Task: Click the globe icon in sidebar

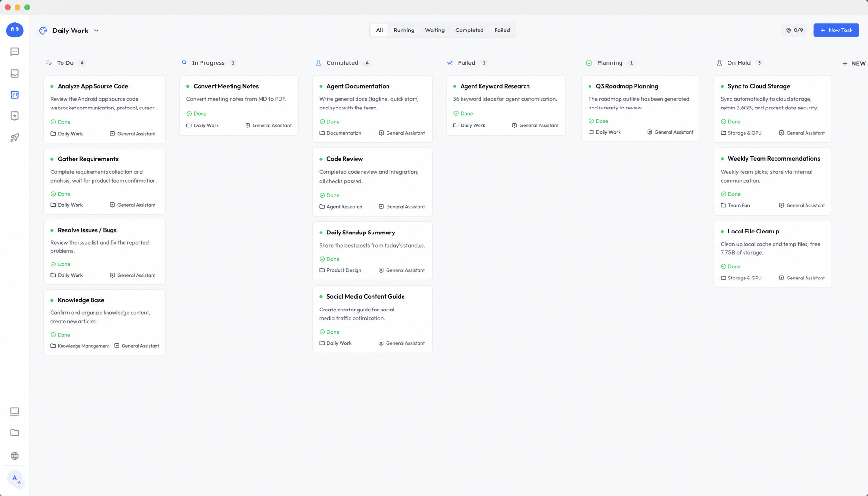Action: (15, 456)
